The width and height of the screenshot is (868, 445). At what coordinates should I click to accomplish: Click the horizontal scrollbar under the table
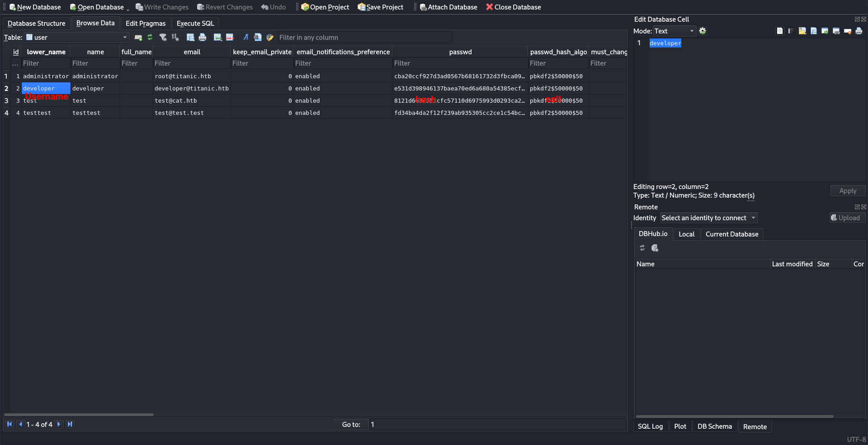pos(79,414)
